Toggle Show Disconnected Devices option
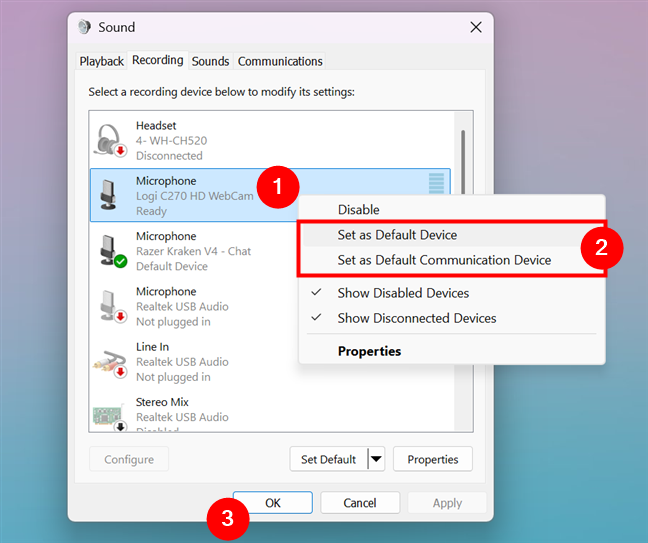This screenshot has height=543, width=648. click(x=452, y=318)
